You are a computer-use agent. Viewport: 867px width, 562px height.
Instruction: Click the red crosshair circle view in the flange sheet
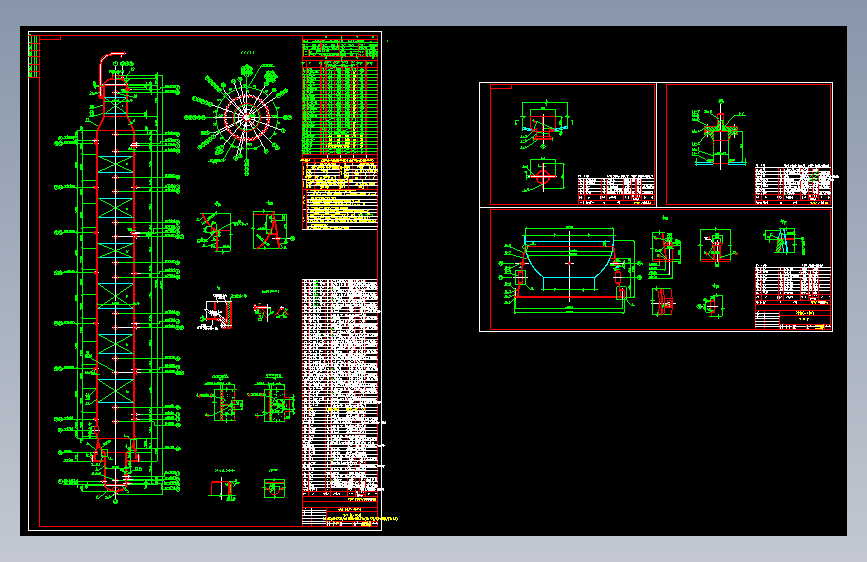coord(543,176)
